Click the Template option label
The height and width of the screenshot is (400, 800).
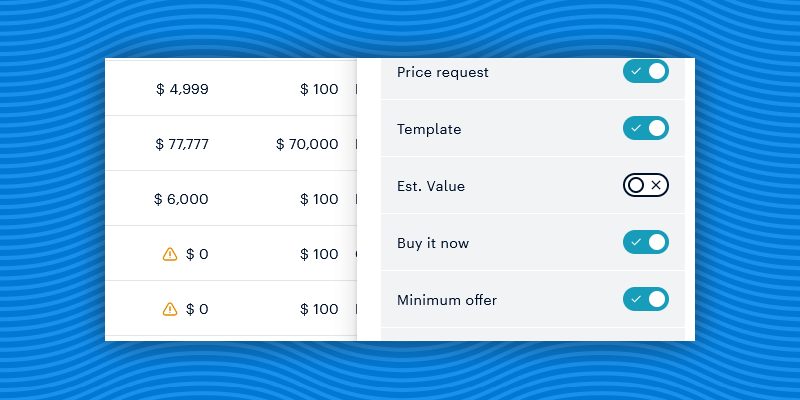pos(429,130)
